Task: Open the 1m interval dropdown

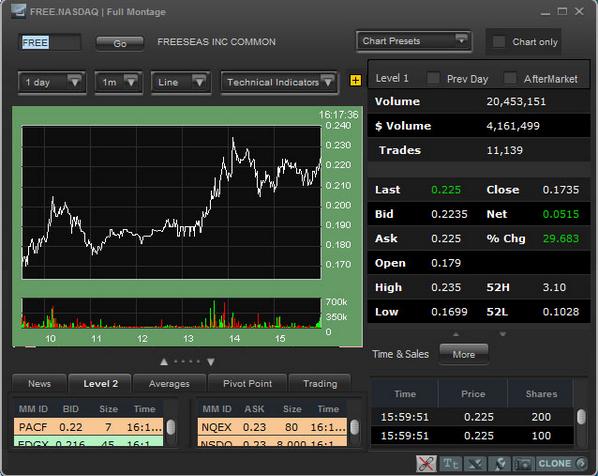Action: (119, 82)
